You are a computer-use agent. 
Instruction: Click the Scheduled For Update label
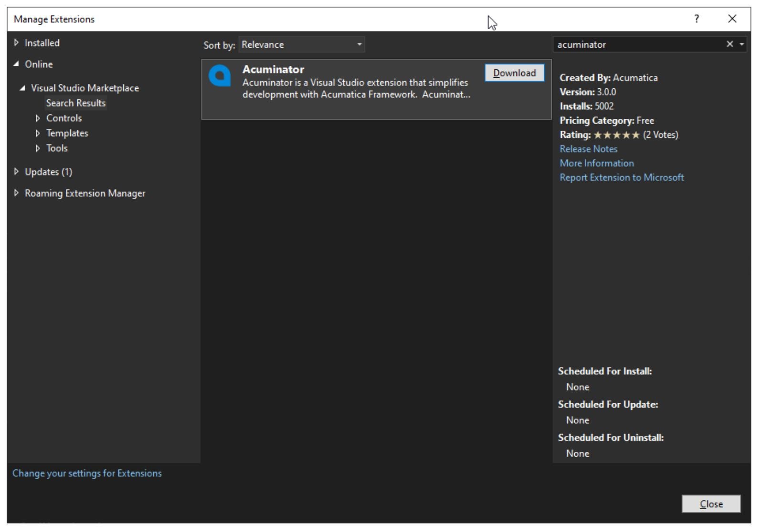(608, 405)
